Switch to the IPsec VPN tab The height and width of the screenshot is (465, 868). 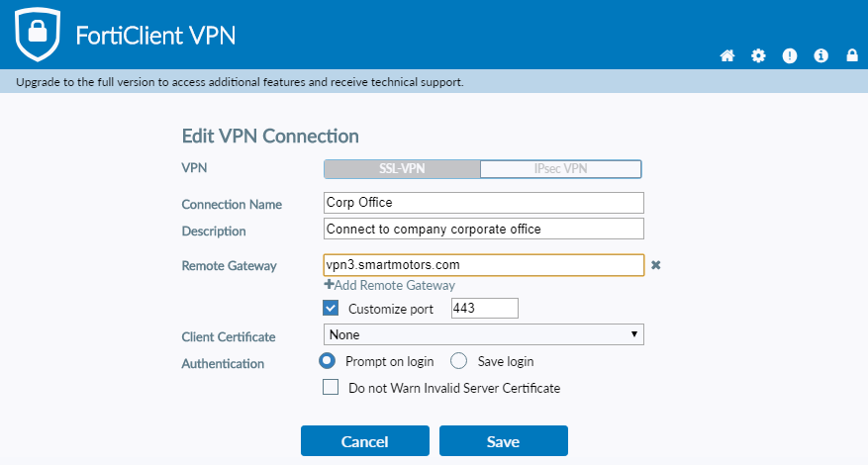pyautogui.click(x=561, y=169)
